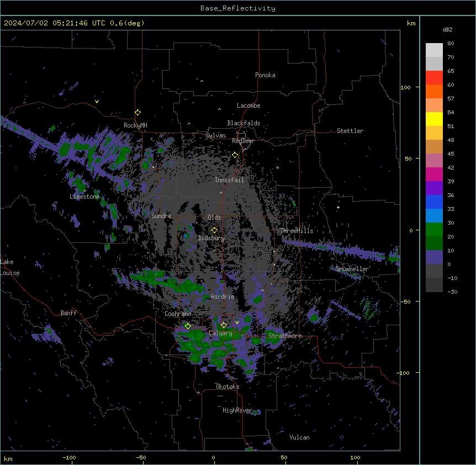Click the Blackfalds city label
This screenshot has height=465, width=476.
tap(244, 123)
